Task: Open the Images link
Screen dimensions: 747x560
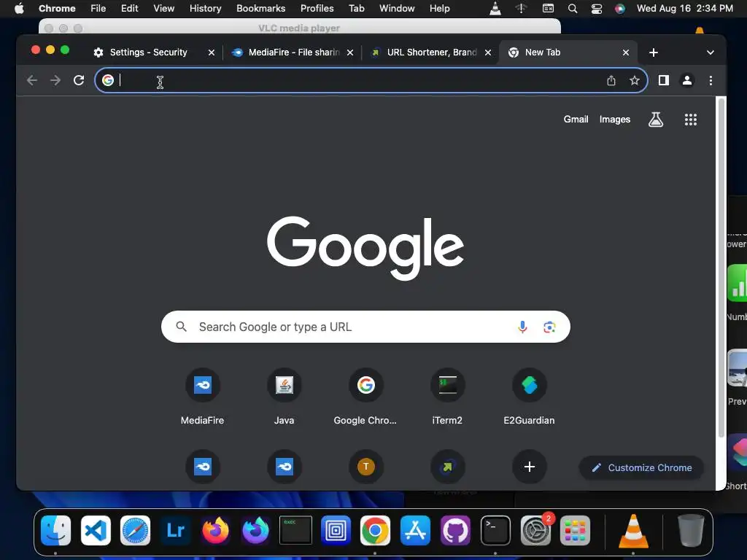Action: (x=614, y=120)
